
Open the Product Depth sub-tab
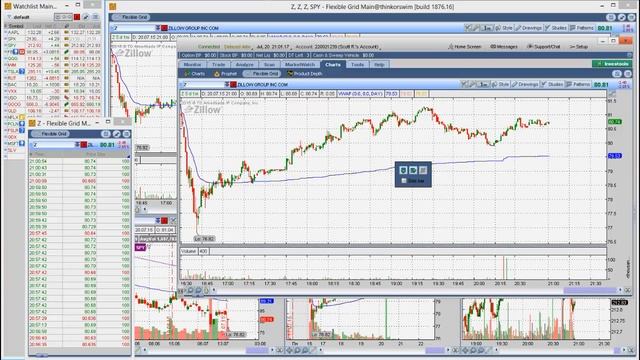tap(304, 74)
